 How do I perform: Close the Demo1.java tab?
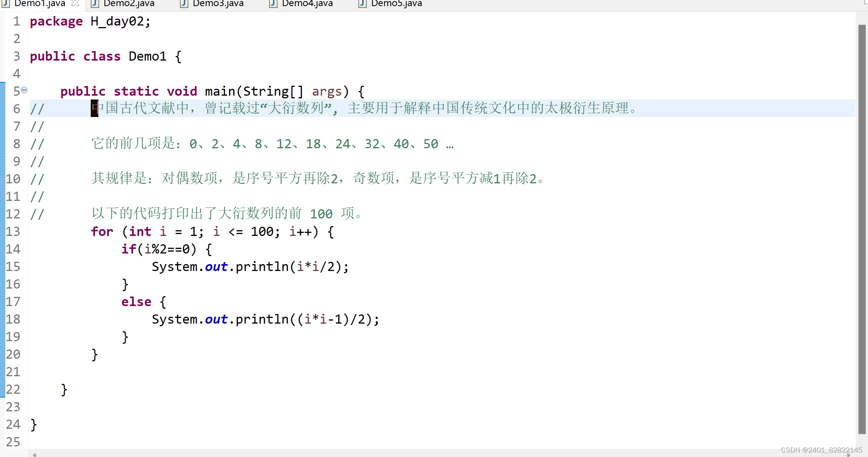point(75,3)
